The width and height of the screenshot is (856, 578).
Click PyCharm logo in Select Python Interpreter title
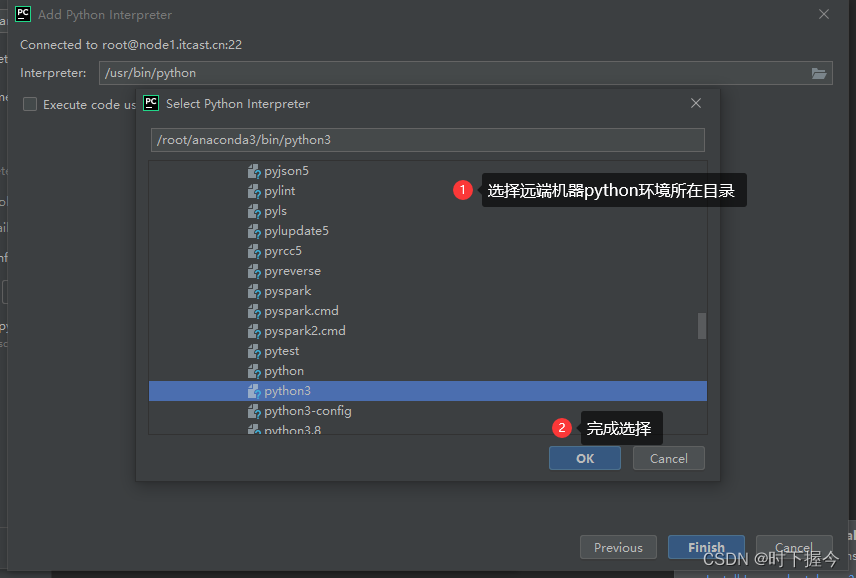click(151, 103)
